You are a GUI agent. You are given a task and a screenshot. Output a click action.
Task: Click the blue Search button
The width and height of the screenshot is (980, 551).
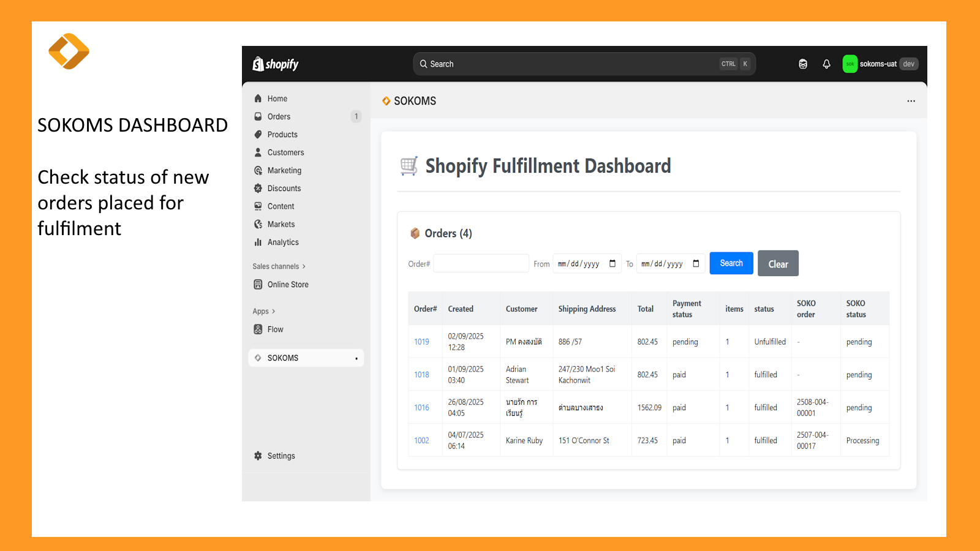coord(731,263)
